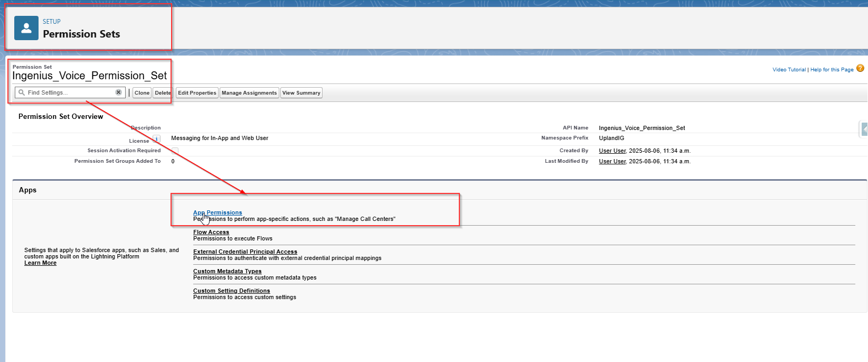Open Edit Properties
868x362 pixels.
click(197, 93)
